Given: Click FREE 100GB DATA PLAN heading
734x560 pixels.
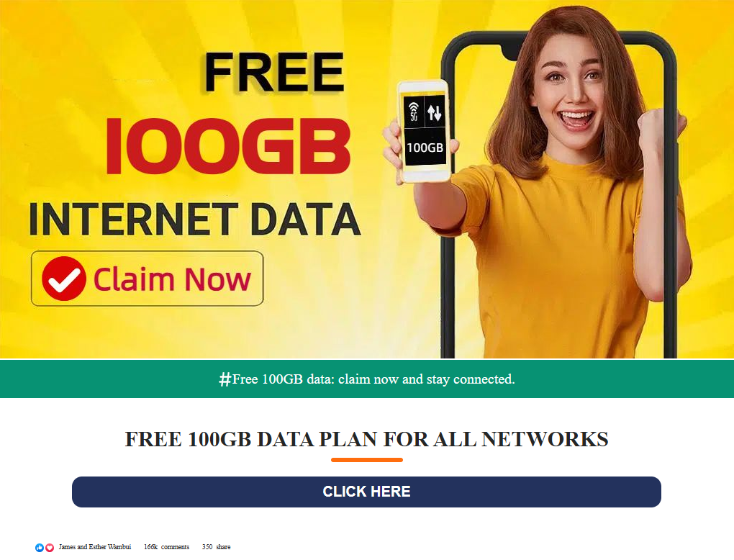Looking at the screenshot, I should click(x=366, y=439).
